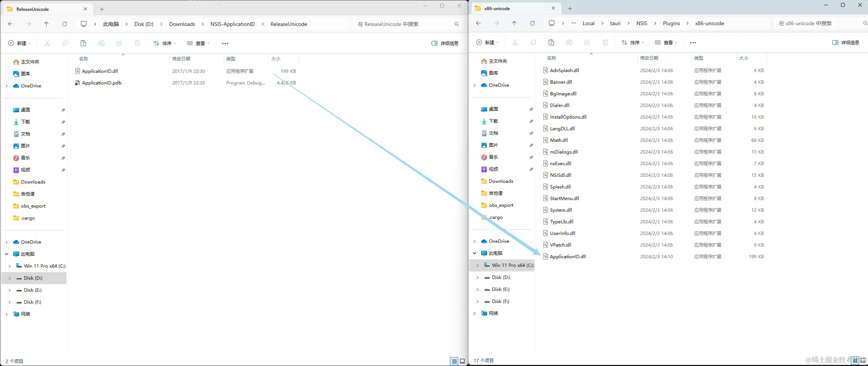Navigate back with the back arrow
This screenshot has width=868, height=366.
point(10,24)
